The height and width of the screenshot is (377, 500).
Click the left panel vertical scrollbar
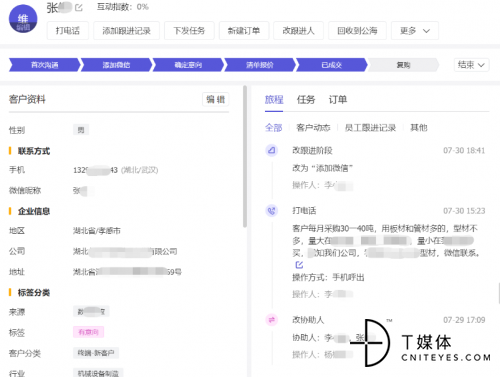(x=245, y=157)
